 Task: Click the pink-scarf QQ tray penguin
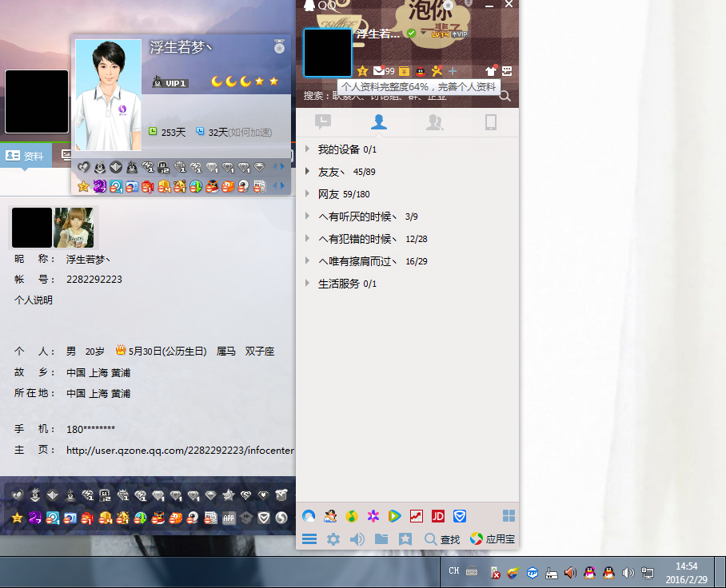click(x=589, y=573)
